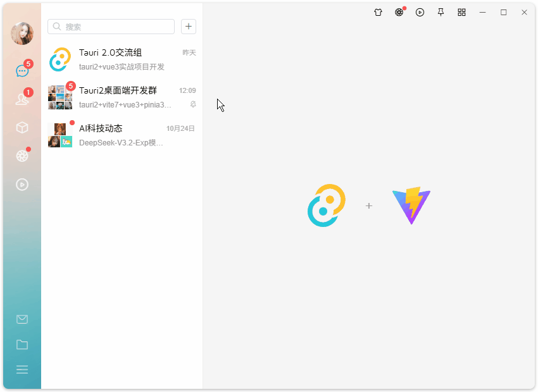Select the 3D box icon in the sidebar

click(22, 127)
